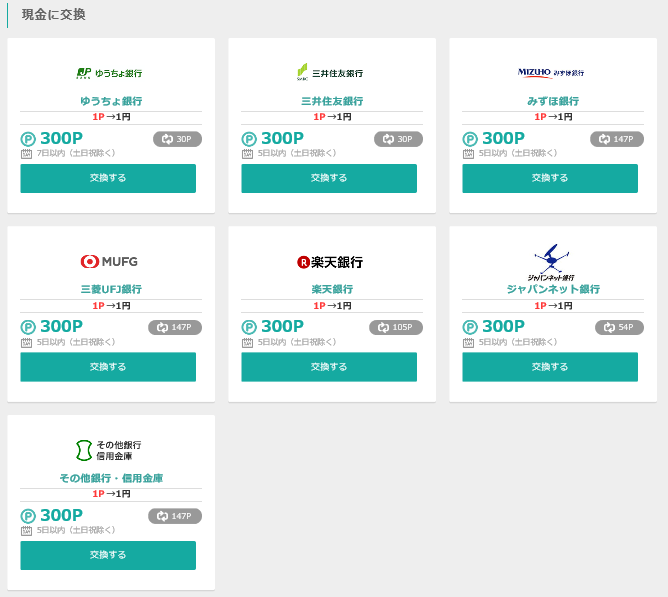Screen dimensions: 668x597
Task: Click the 楽天銀行 logo image
Action: click(330, 262)
